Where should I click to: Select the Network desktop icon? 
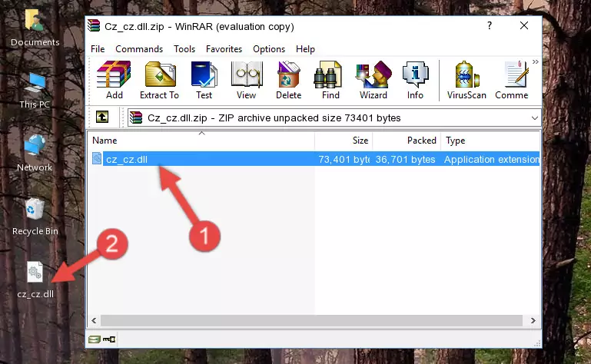(35, 153)
